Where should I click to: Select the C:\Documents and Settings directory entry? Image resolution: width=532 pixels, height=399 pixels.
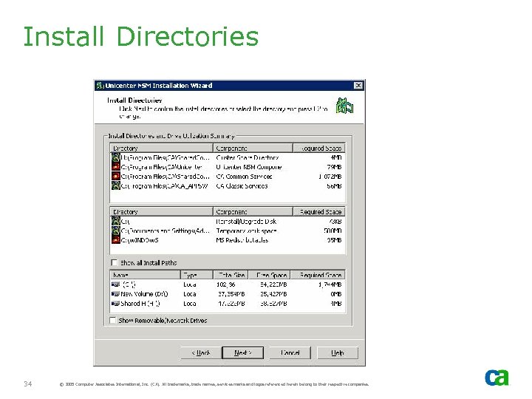click(166, 231)
